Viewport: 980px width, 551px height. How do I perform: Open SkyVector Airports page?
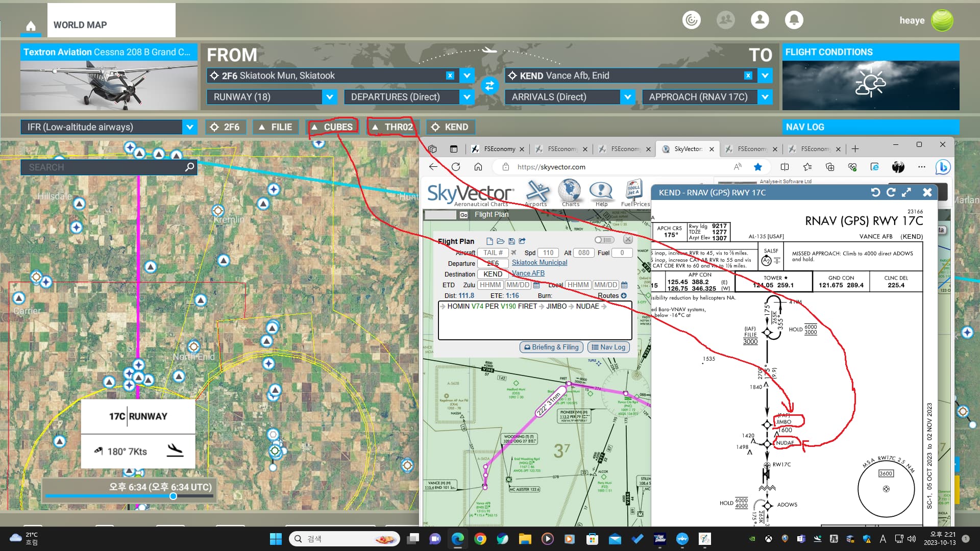pos(537,193)
